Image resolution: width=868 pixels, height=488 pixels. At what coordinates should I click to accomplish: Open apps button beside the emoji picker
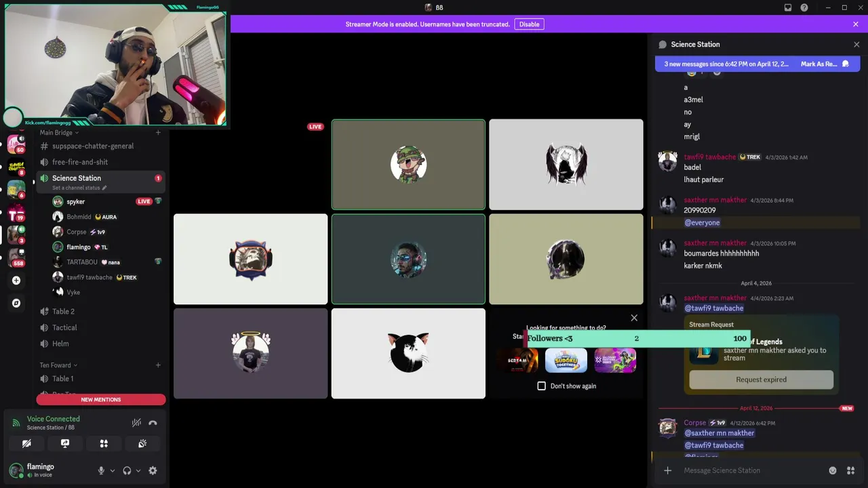coord(850,470)
